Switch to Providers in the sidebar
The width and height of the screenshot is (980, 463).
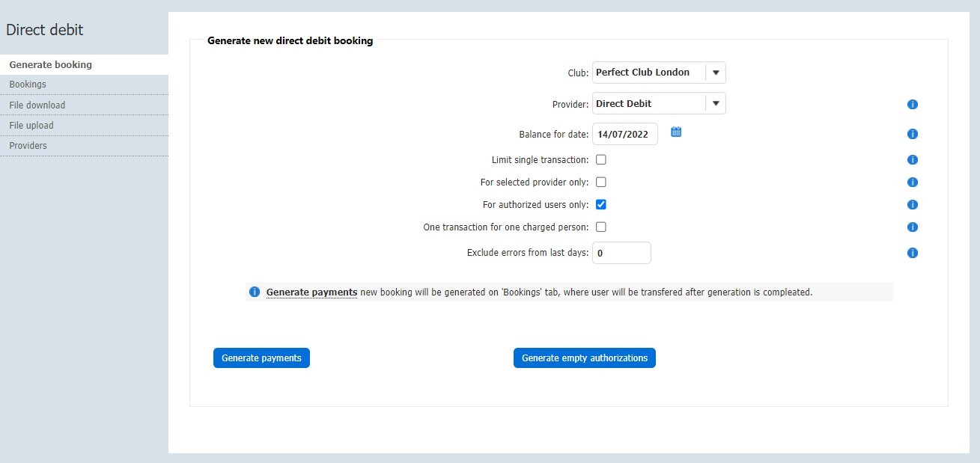(28, 146)
